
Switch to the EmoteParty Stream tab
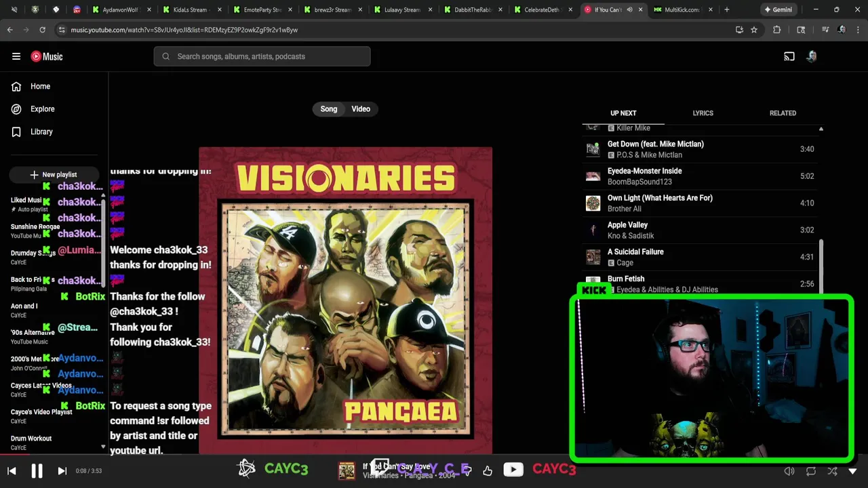(x=261, y=9)
